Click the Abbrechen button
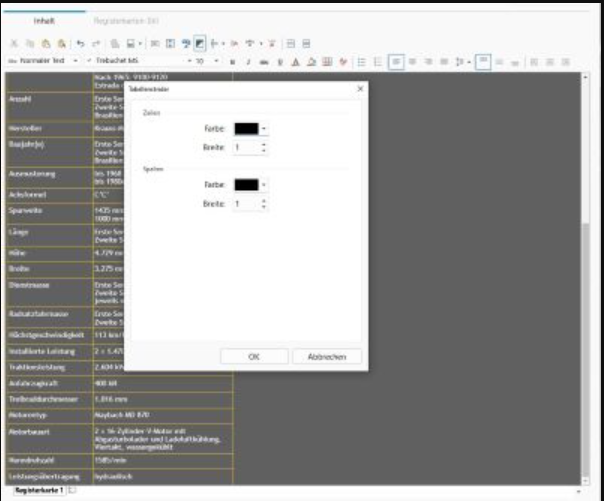Viewport: 604px width, 501px height. click(327, 356)
